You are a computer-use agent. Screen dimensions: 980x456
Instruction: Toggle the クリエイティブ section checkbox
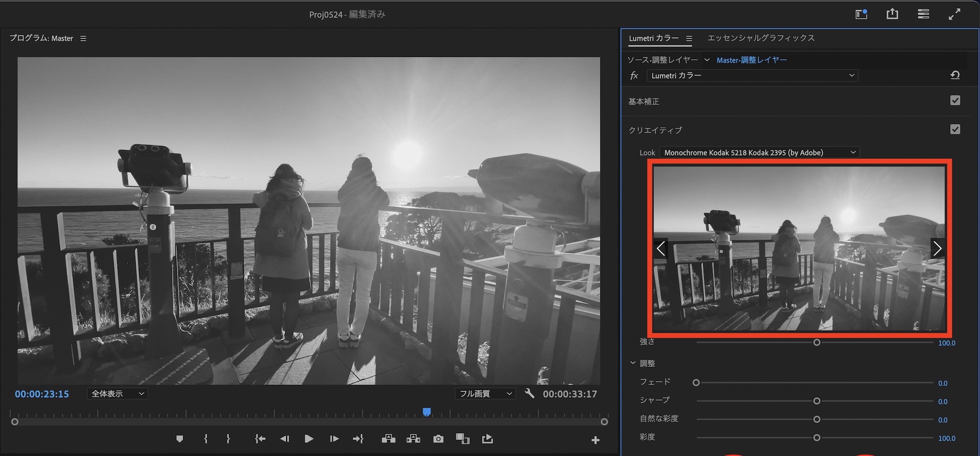pos(955,129)
